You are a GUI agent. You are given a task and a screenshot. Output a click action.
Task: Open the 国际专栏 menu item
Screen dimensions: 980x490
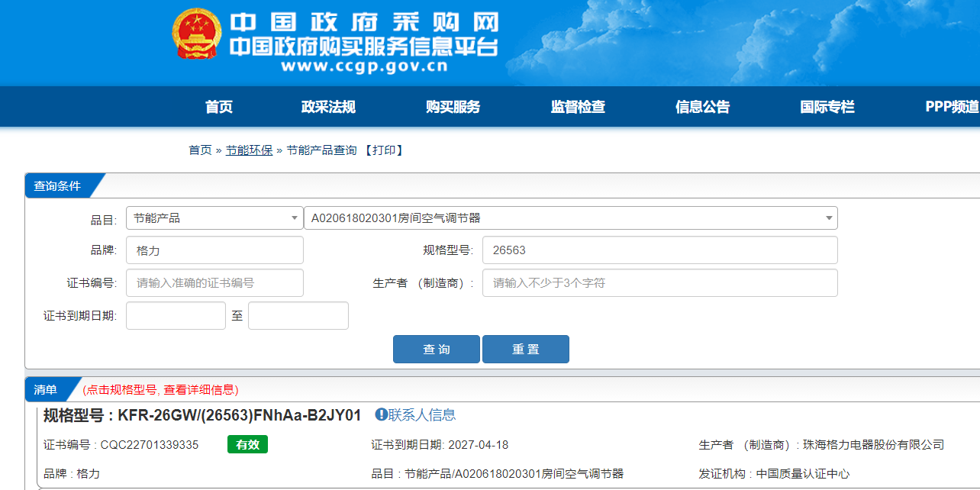click(827, 107)
